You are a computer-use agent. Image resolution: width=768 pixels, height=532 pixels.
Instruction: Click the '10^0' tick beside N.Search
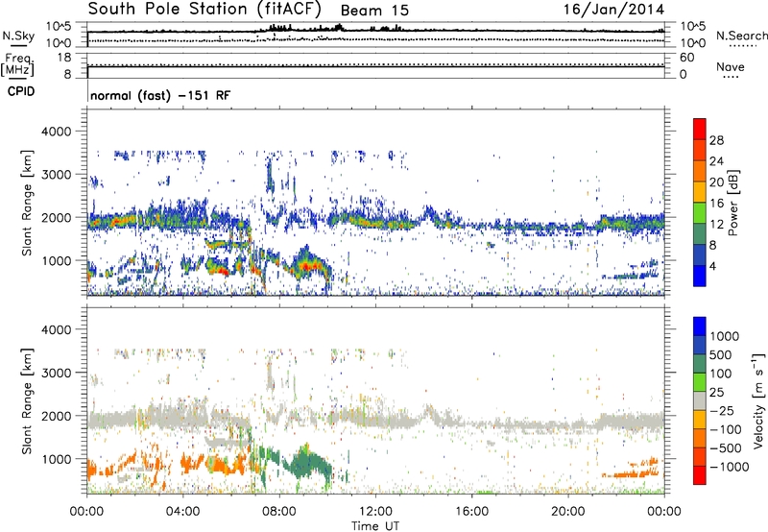[693, 43]
